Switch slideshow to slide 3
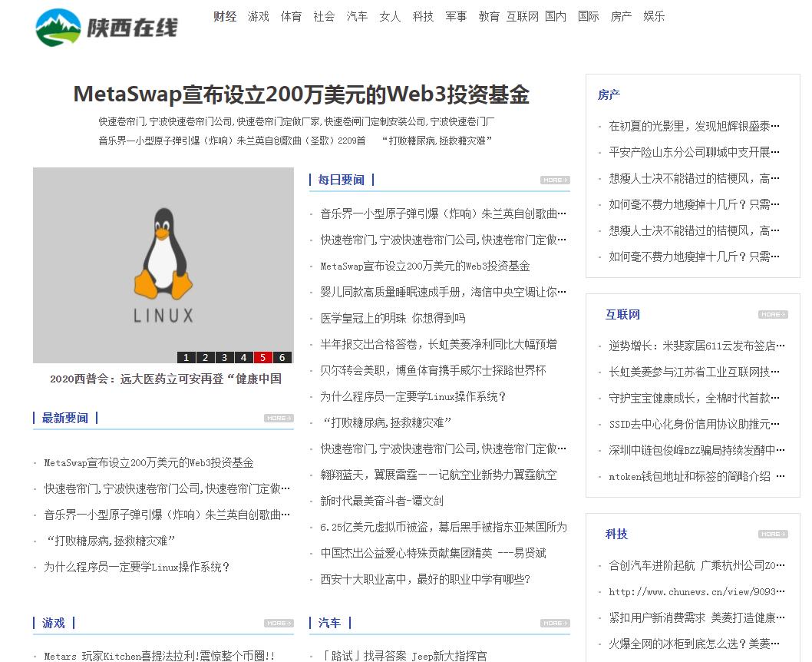This screenshot has height=662, width=812. coord(224,357)
